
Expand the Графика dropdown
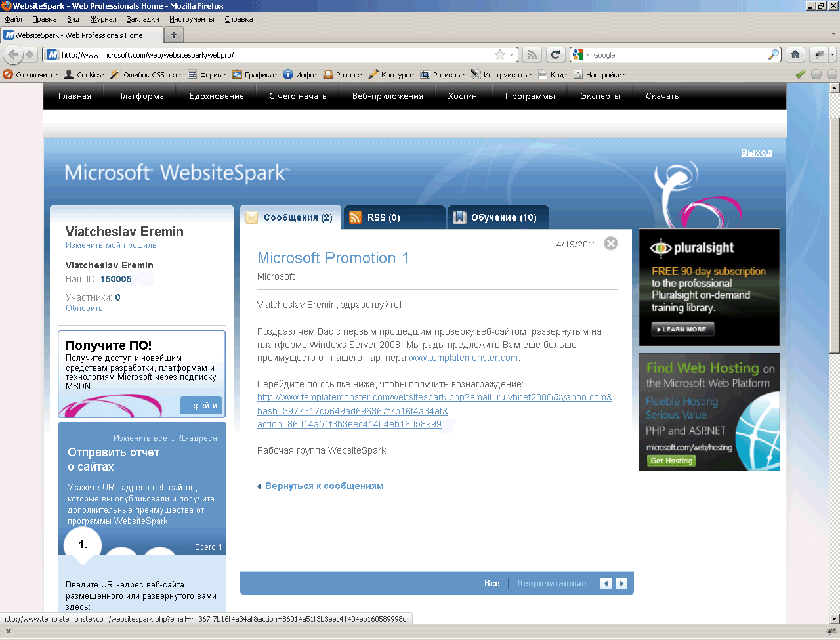(x=255, y=75)
